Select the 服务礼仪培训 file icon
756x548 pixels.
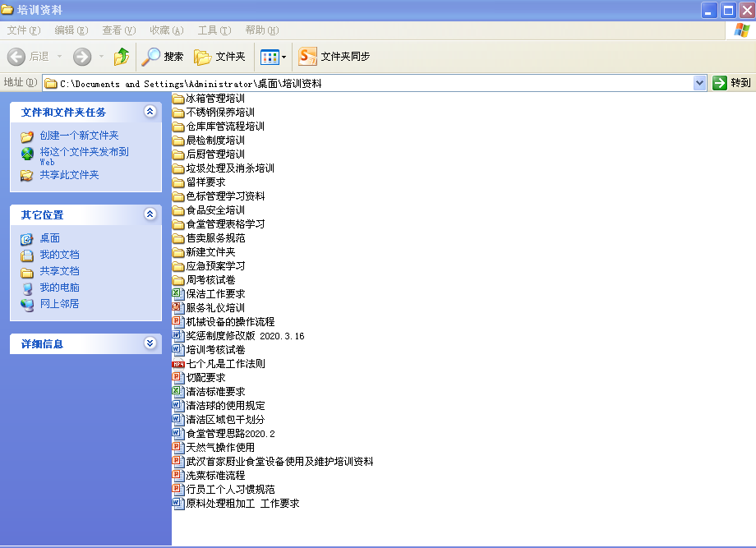177,307
